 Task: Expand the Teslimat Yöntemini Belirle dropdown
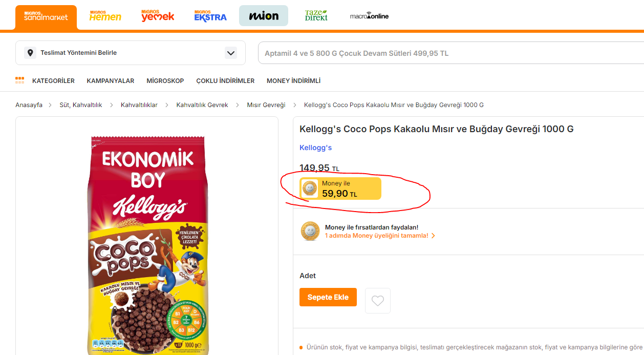tap(230, 53)
